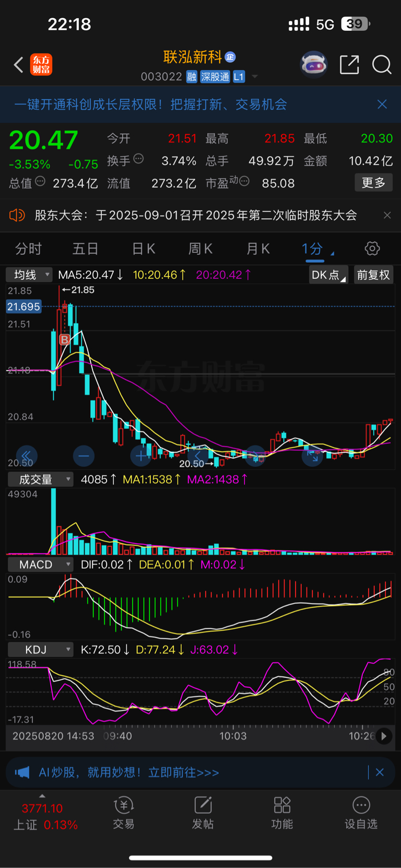
Task: Zoom in chart with plus button
Action: coord(140,456)
